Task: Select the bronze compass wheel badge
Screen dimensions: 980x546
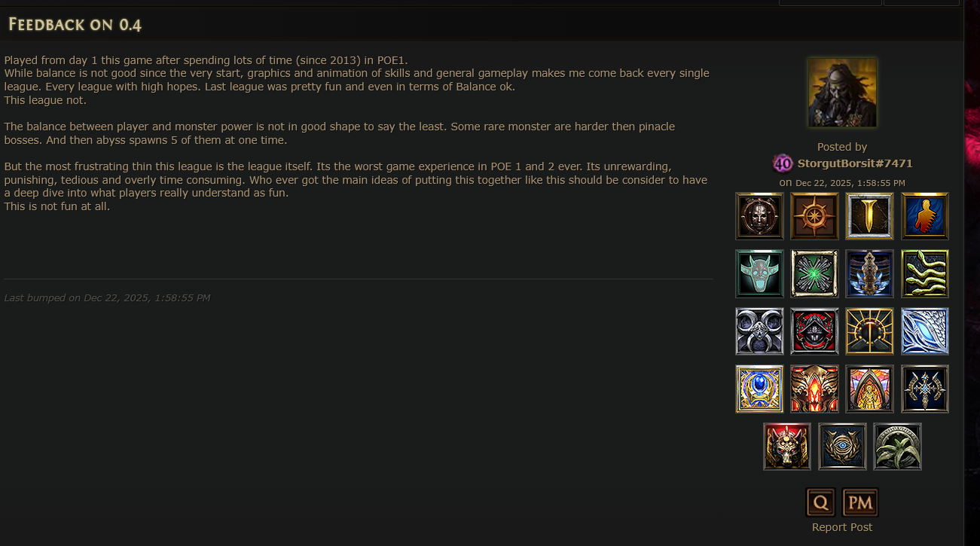Action: (x=814, y=216)
